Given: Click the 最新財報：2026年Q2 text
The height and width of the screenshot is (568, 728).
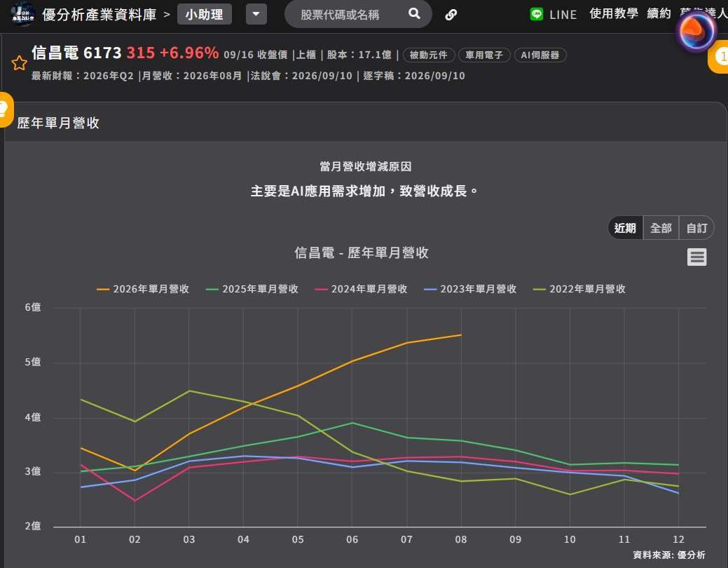Looking at the screenshot, I should pos(83,76).
